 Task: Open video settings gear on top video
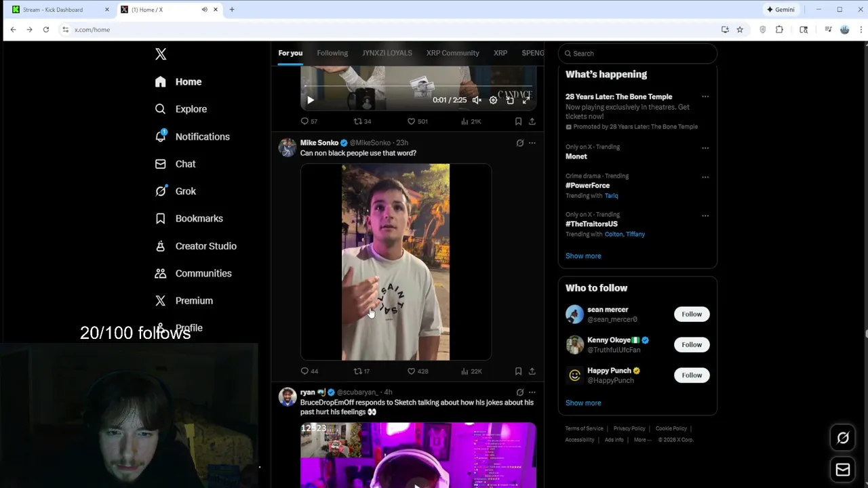pyautogui.click(x=493, y=100)
